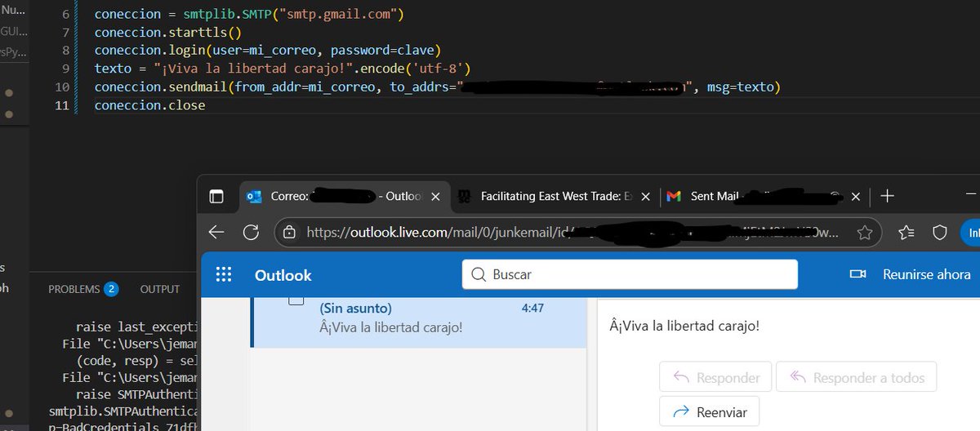This screenshot has height=431, width=980.
Task: Click the coneccion.sendmail code line
Action: [437, 87]
